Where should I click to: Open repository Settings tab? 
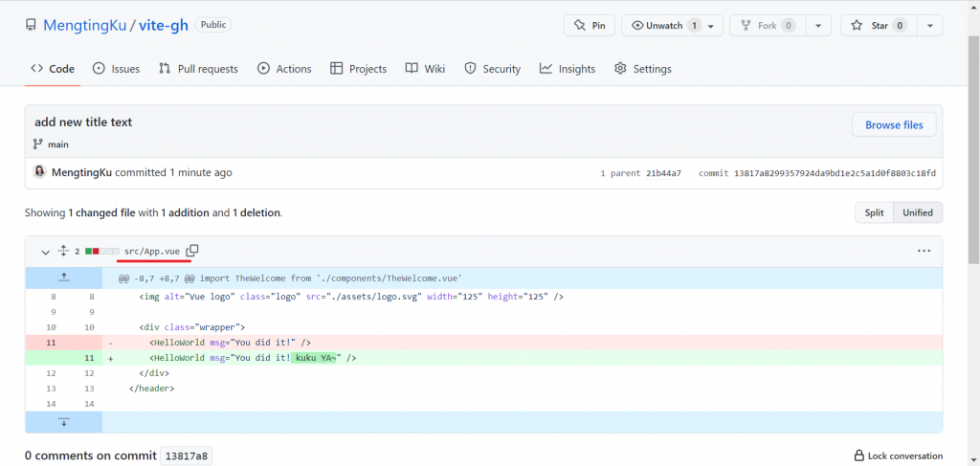point(643,69)
